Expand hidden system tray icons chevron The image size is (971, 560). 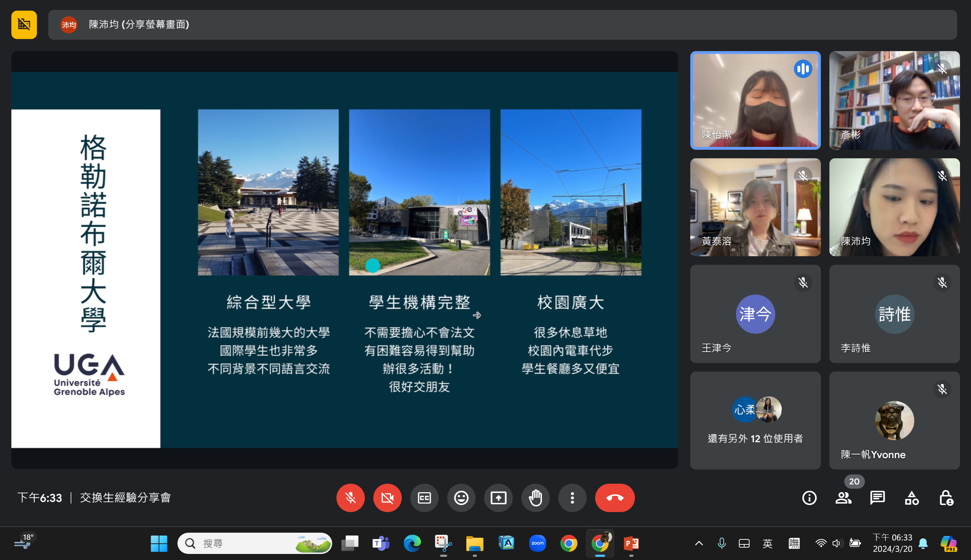[x=699, y=543]
